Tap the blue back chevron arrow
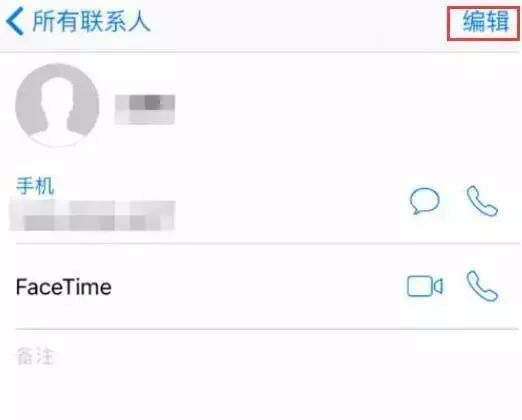Viewport: 522px width, 420px height. [x=15, y=21]
